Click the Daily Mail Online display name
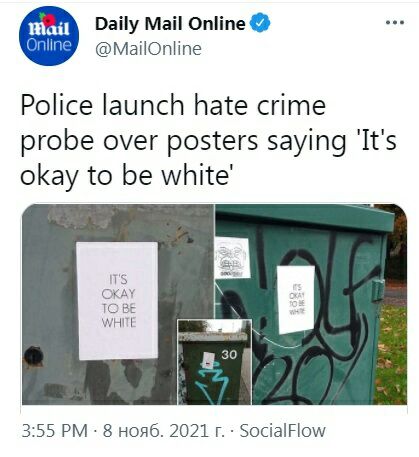This screenshot has width=419, height=457. click(170, 24)
